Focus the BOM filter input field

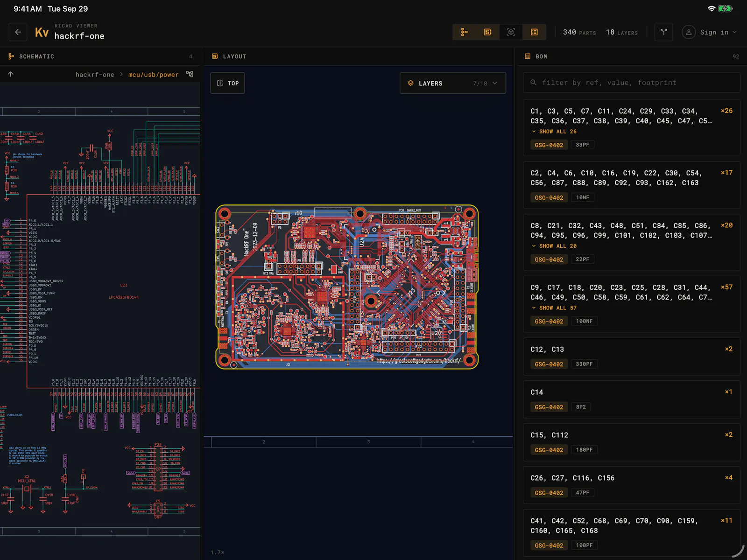coord(632,83)
